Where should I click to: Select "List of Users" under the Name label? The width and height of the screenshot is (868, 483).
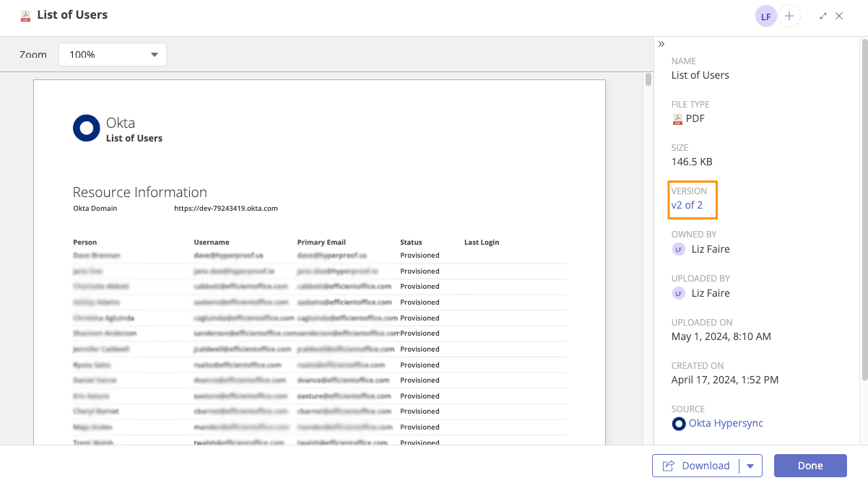pos(700,75)
